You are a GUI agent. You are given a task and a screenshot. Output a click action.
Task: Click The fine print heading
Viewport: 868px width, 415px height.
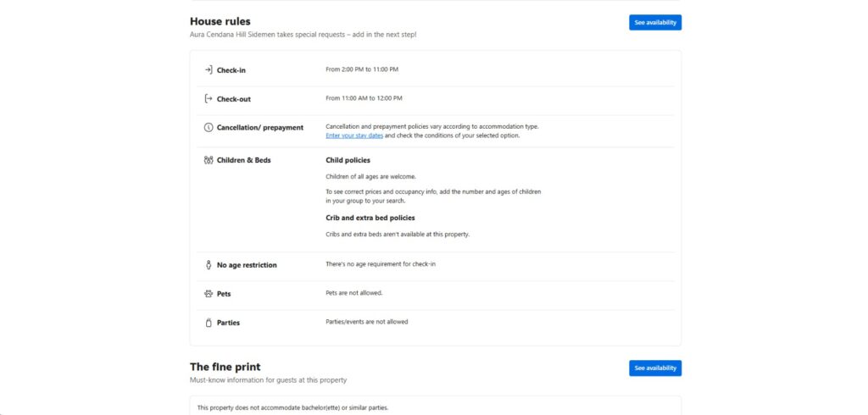coord(225,367)
